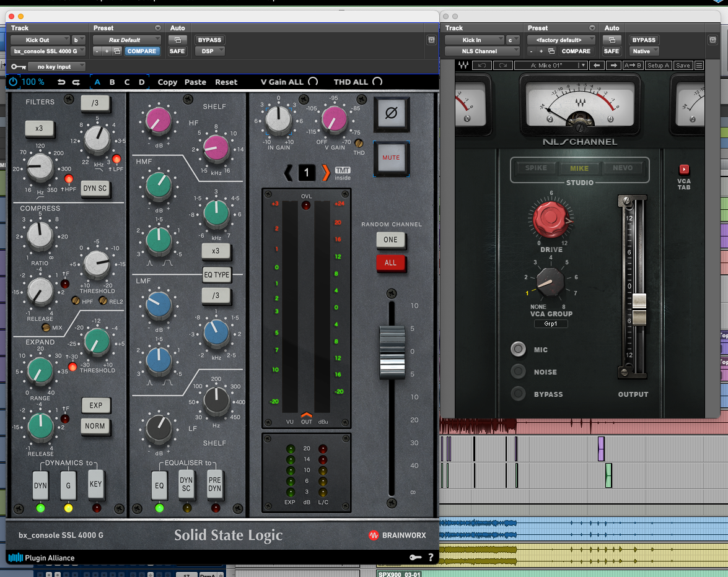Click the redo arrow in bx_console toolbar

click(76, 82)
